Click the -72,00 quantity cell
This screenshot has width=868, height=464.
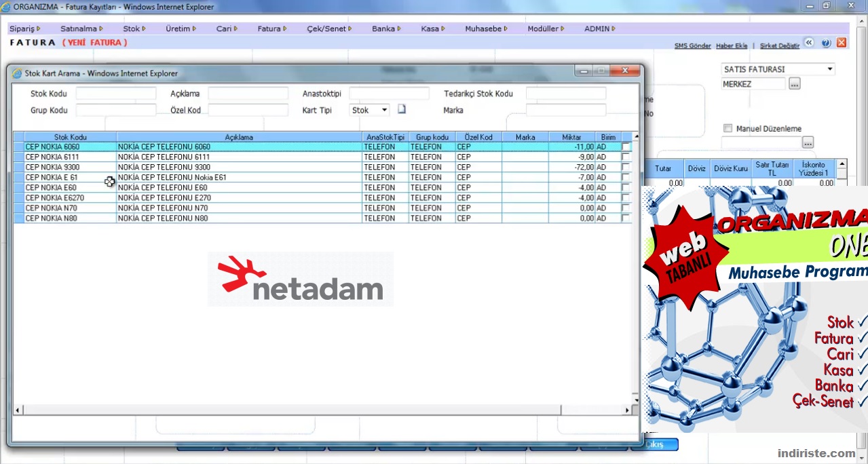pos(571,167)
